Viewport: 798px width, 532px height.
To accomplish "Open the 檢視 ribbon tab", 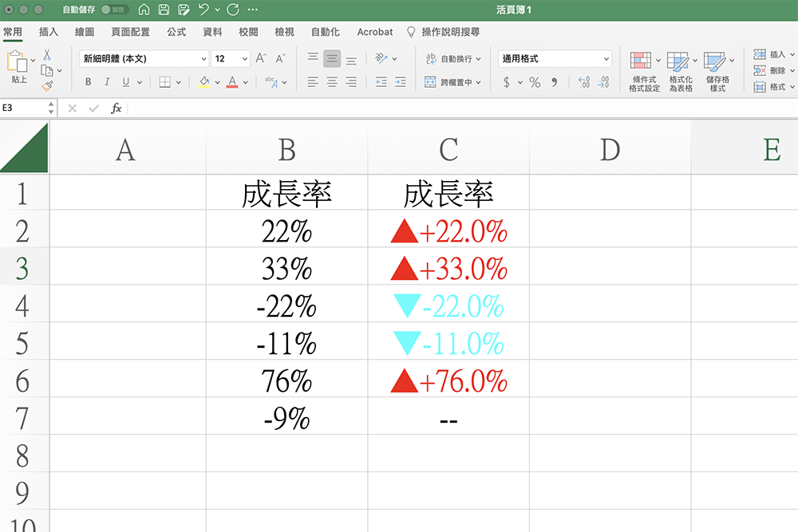I will point(283,33).
